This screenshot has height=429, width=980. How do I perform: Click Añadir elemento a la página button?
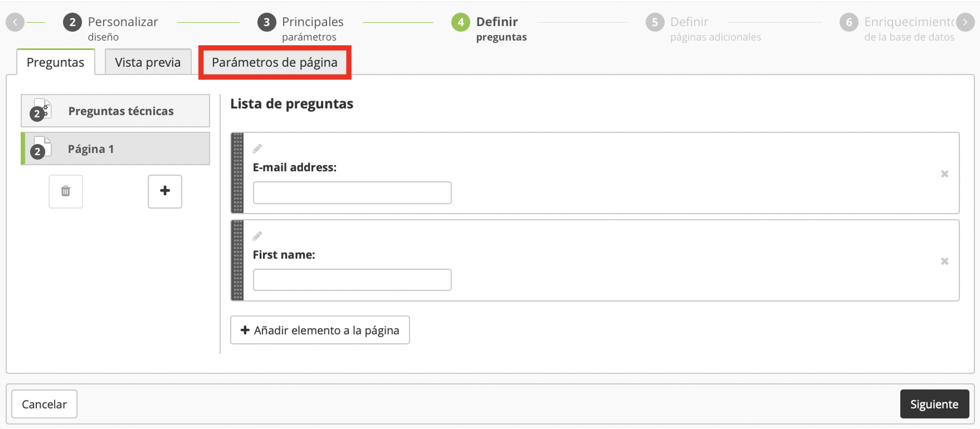pos(320,330)
